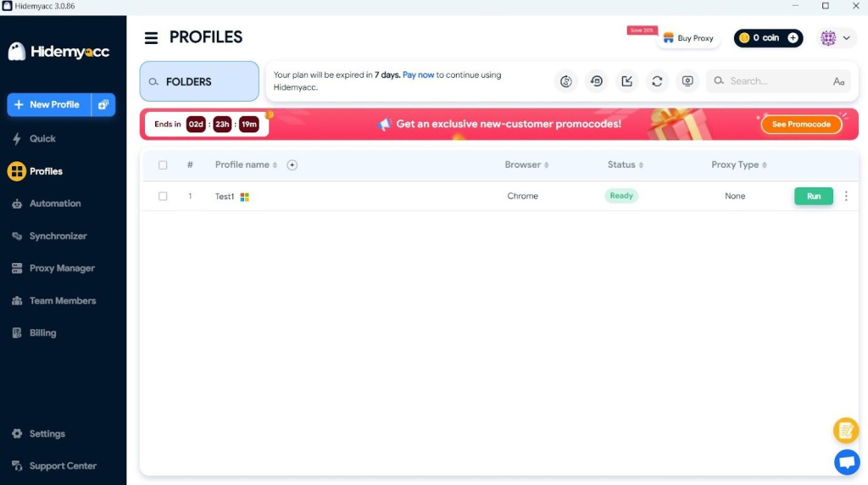Click the plus icon to add coins
This screenshot has height=485, width=868.
pos(793,38)
